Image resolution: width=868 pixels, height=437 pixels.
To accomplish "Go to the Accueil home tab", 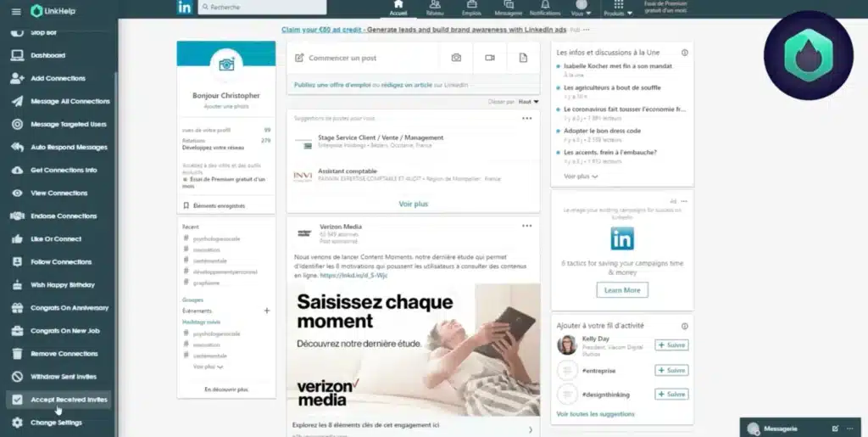I will point(398,8).
